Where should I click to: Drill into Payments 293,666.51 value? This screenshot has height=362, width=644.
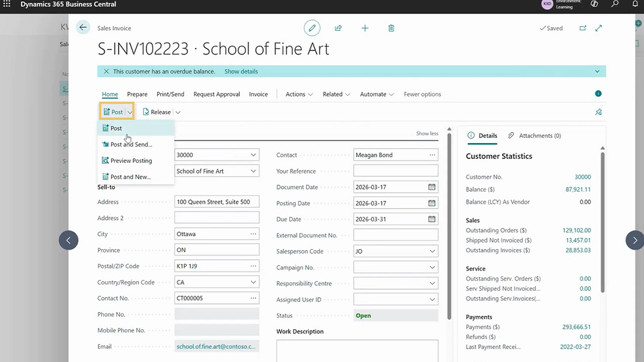pyautogui.click(x=576, y=327)
